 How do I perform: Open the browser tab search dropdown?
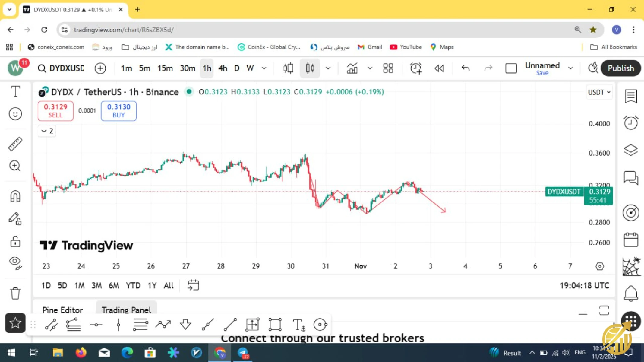9,9
